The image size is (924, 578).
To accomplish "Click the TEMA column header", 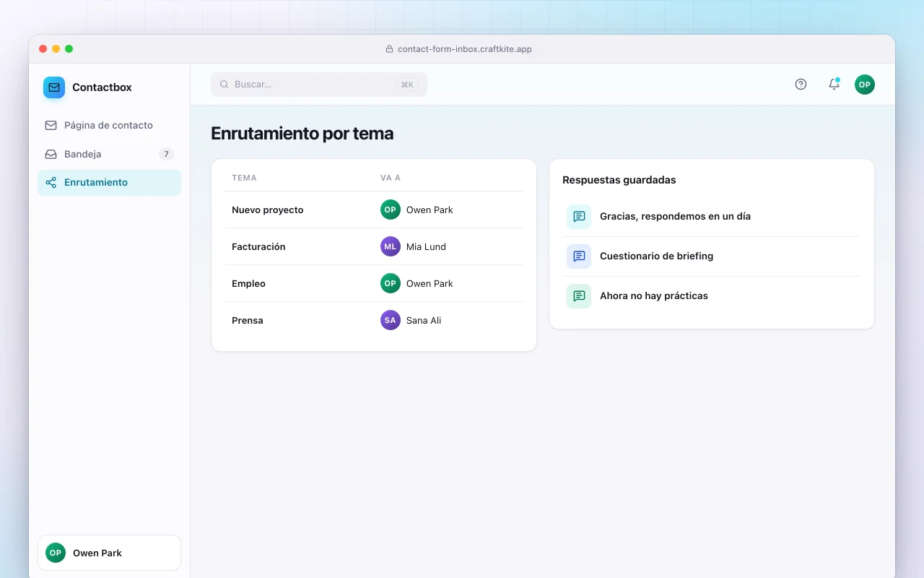I will coord(244,178).
